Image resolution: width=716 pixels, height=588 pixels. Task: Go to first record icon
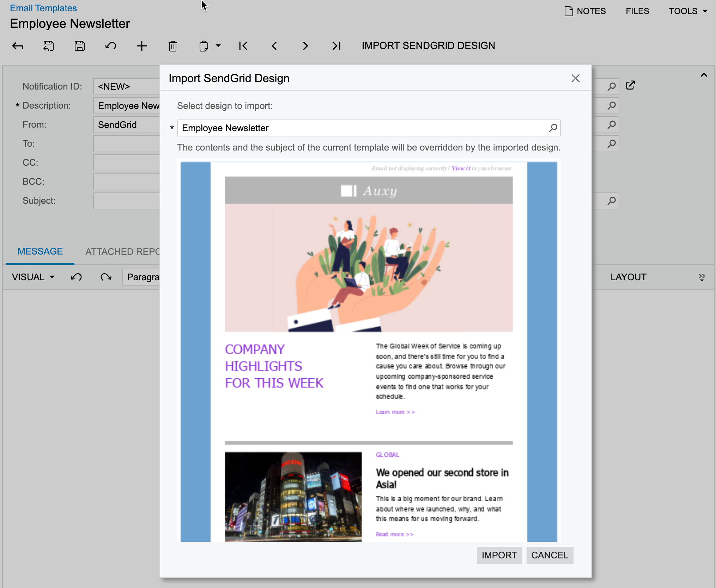[x=243, y=46]
